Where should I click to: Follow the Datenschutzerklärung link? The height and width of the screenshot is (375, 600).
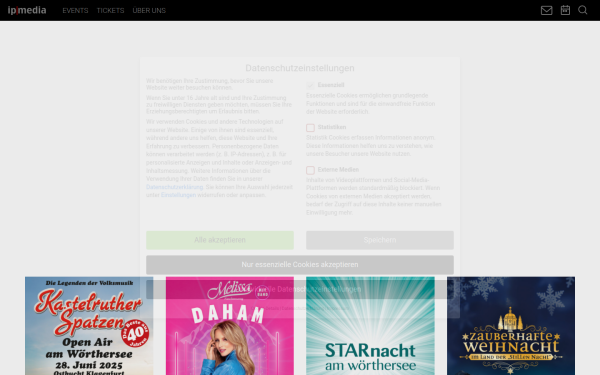[174, 187]
